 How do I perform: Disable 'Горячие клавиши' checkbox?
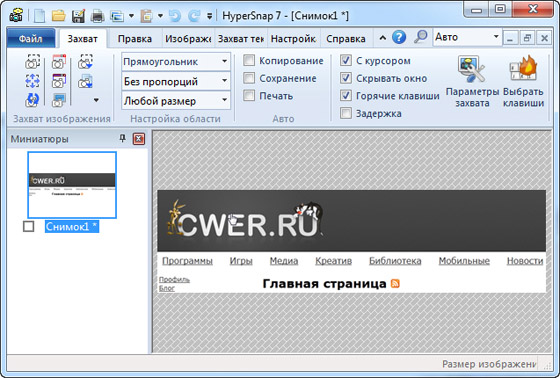click(346, 95)
